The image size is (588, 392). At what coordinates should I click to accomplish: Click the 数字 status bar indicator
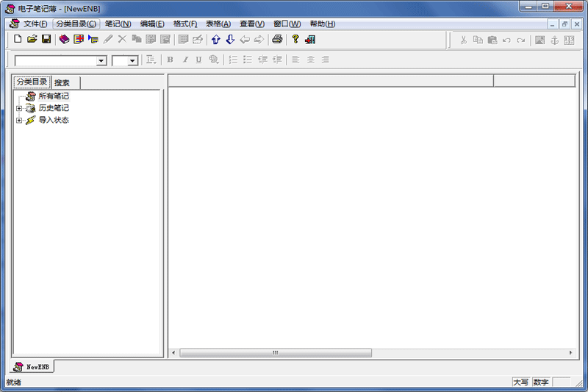(541, 382)
